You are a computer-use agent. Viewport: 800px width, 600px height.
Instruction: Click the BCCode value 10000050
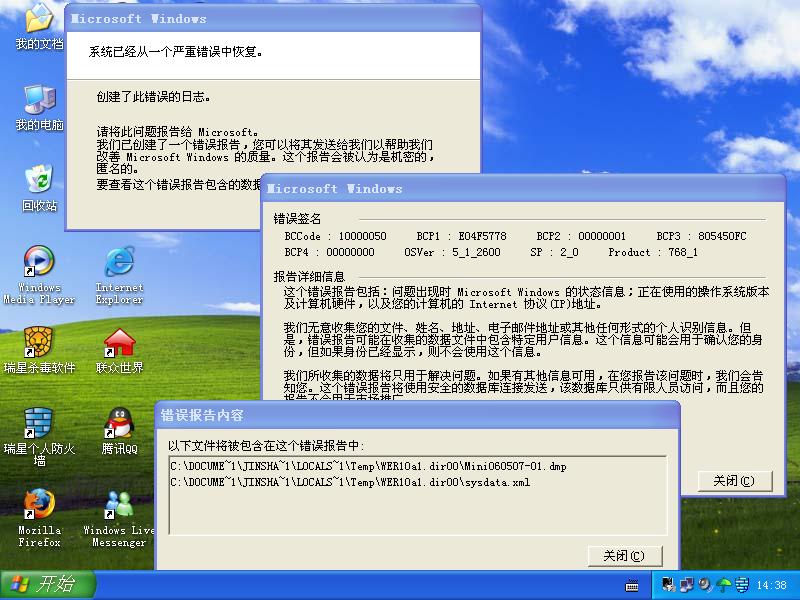pos(362,236)
